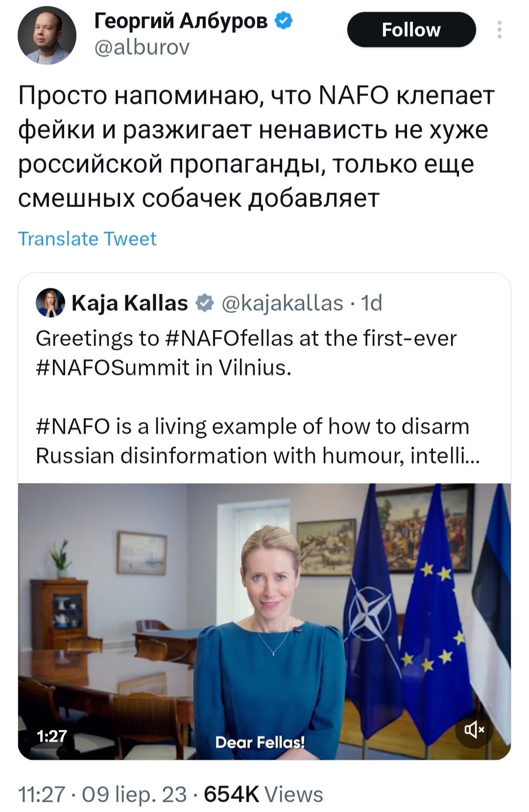Play the Kaja Kallas video
Viewport: 529px width, 812px height.
[x=264, y=622]
